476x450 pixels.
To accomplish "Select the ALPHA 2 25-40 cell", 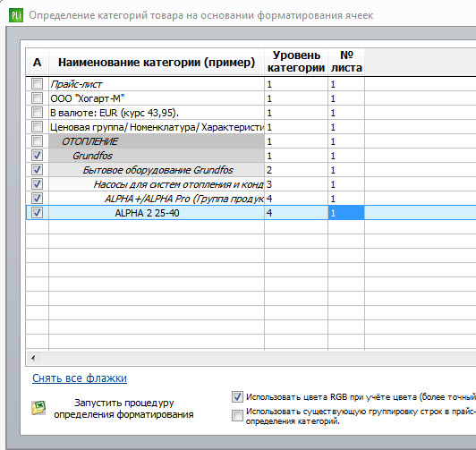I will (x=157, y=213).
